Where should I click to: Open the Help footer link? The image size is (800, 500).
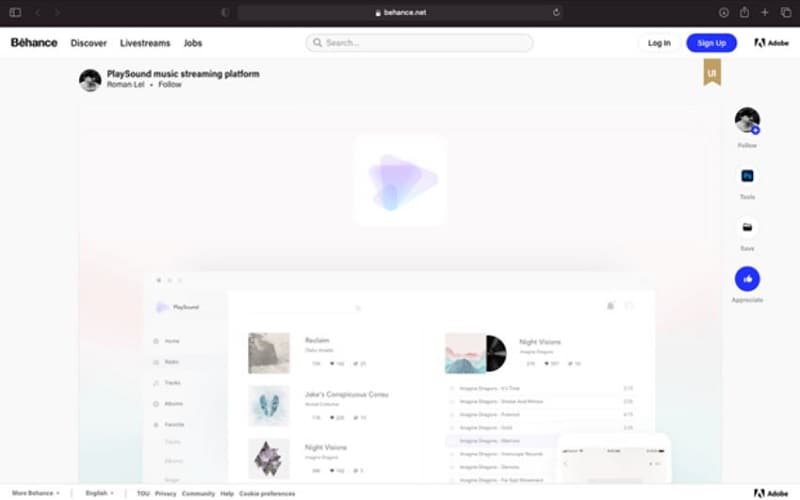227,493
